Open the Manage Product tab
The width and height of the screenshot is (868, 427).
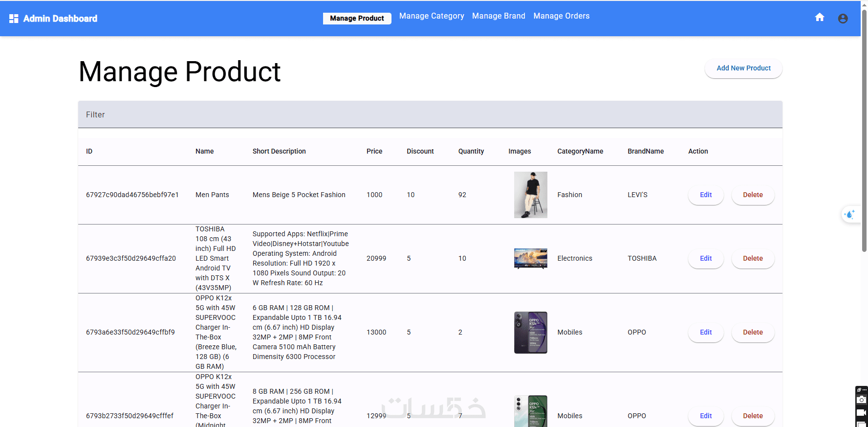[x=357, y=19]
